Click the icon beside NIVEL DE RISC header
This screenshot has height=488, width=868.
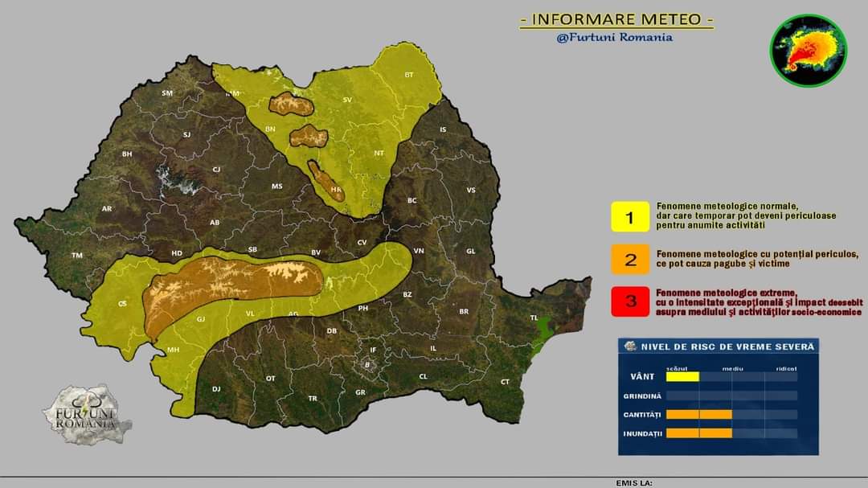[x=631, y=347]
